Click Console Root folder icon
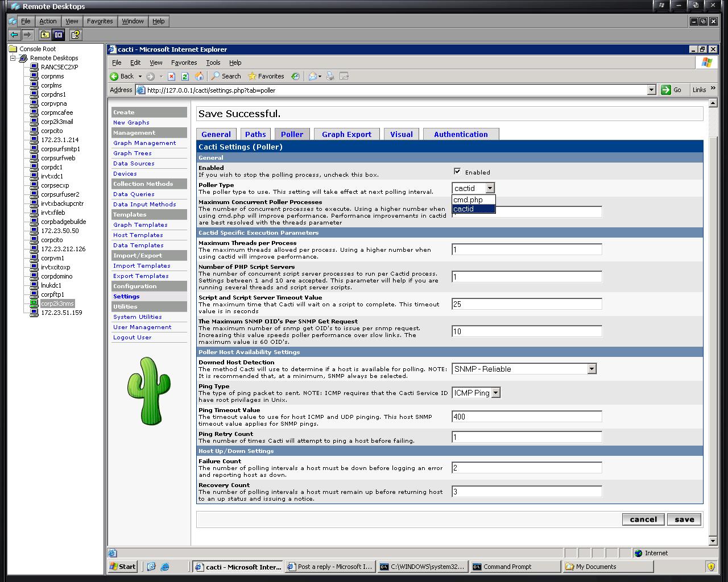The height and width of the screenshot is (582, 728). pyautogui.click(x=13, y=49)
